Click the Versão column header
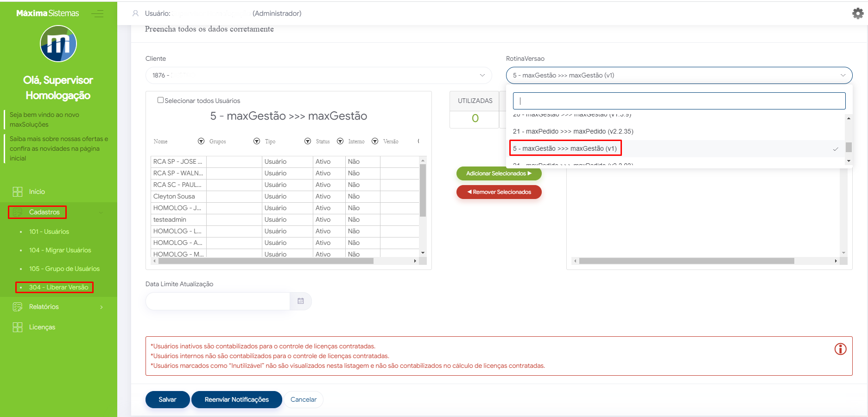The height and width of the screenshot is (417, 868). 391,141
